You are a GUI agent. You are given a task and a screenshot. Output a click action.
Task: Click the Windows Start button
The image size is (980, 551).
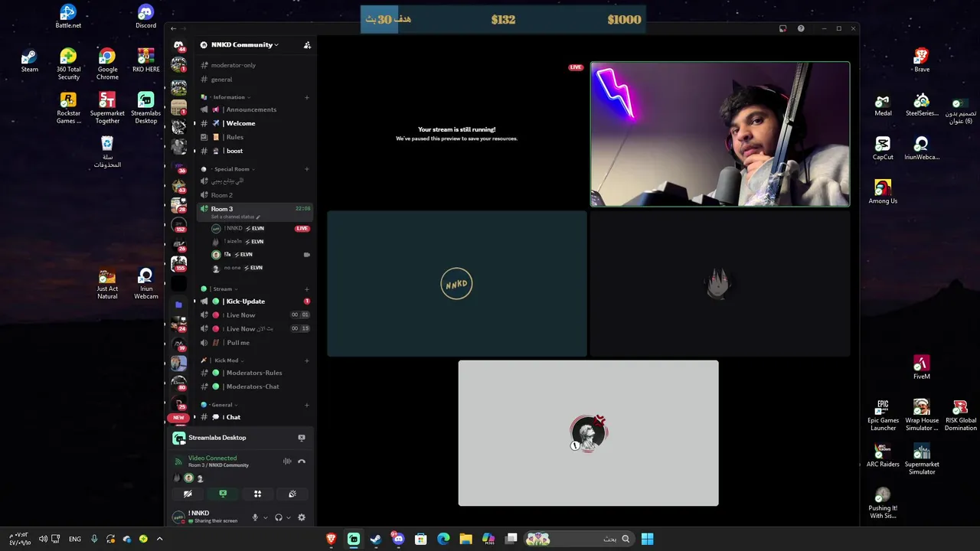click(x=647, y=539)
